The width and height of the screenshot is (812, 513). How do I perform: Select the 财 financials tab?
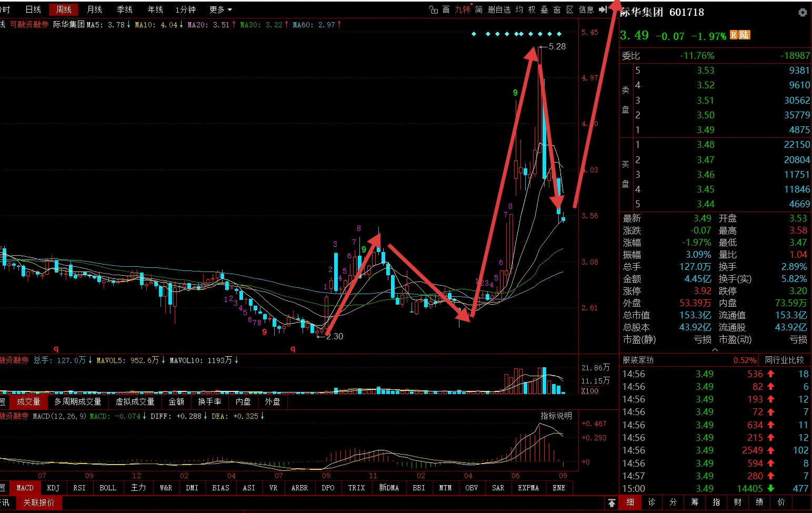[x=738, y=502]
